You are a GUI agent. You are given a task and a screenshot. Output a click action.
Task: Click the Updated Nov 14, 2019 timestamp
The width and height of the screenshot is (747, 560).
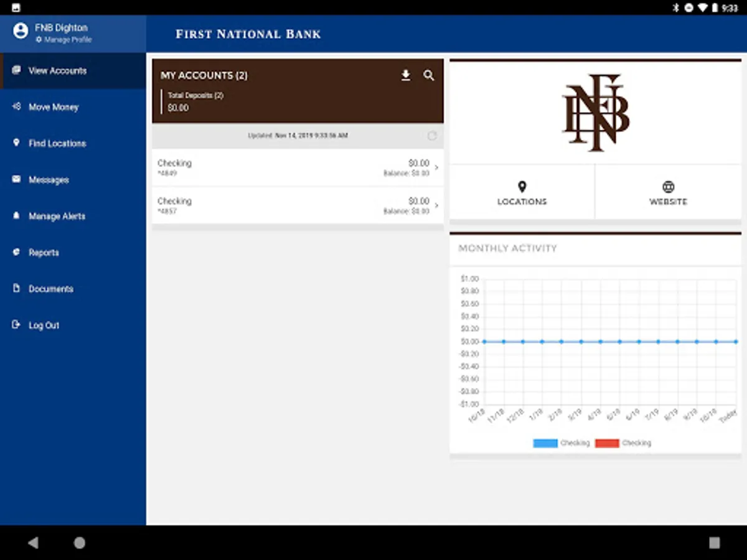[298, 136]
